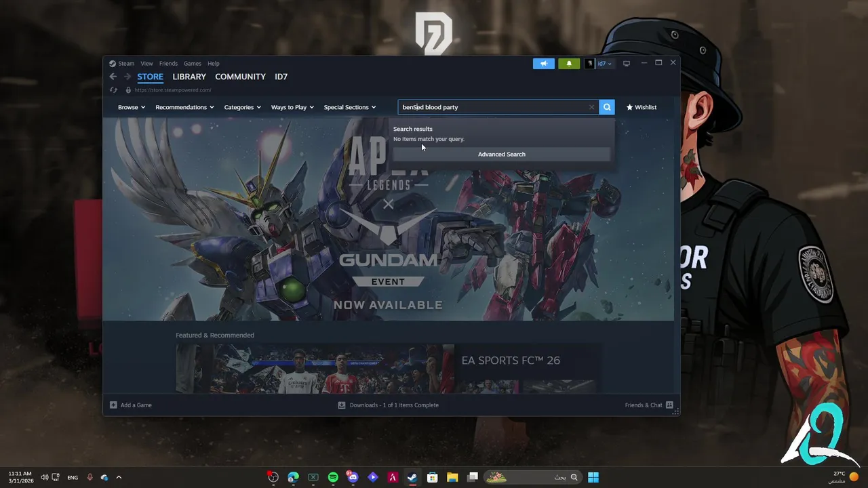Show hidden tray icons chevron
This screenshot has width=868, height=488.
point(119,477)
